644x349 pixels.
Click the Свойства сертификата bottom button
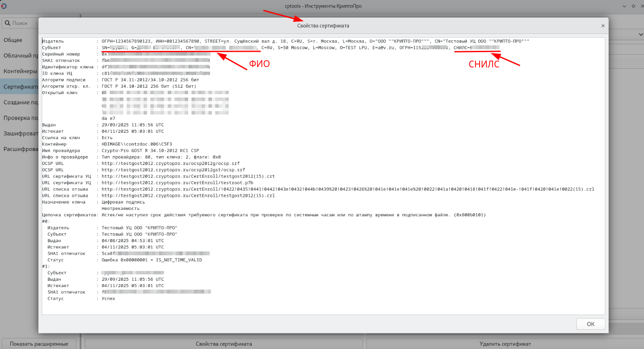click(x=224, y=344)
